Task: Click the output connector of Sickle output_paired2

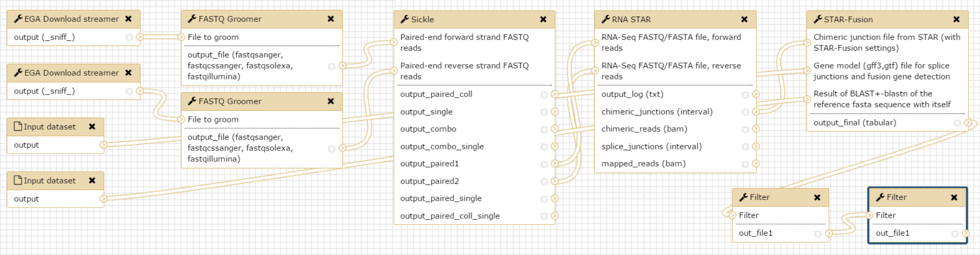Action: (x=555, y=181)
